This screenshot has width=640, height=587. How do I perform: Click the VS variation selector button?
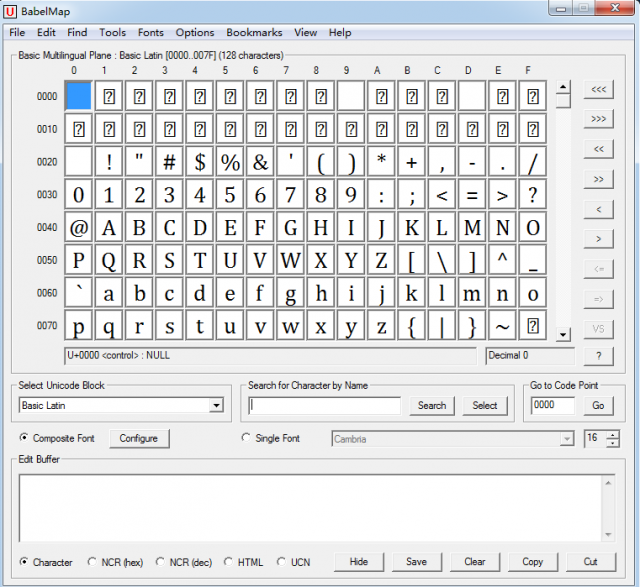(598, 329)
